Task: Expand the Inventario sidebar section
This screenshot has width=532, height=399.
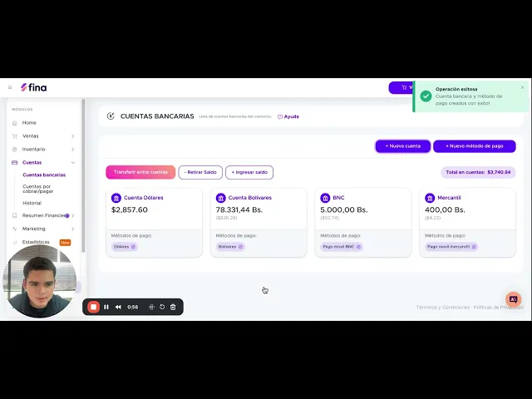Action: (x=43, y=150)
